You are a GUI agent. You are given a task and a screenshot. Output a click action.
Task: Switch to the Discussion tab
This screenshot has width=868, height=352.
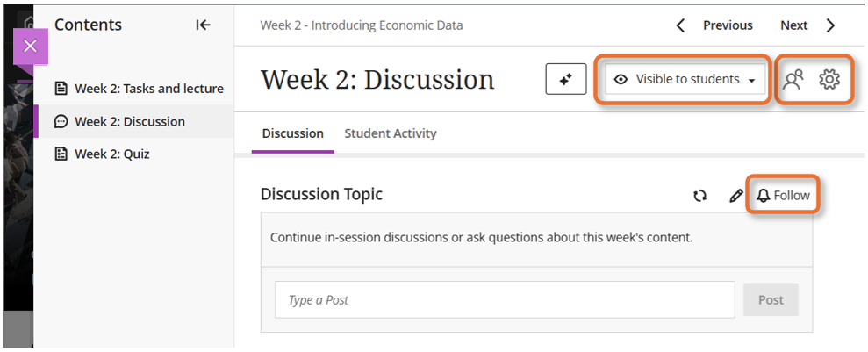point(292,133)
